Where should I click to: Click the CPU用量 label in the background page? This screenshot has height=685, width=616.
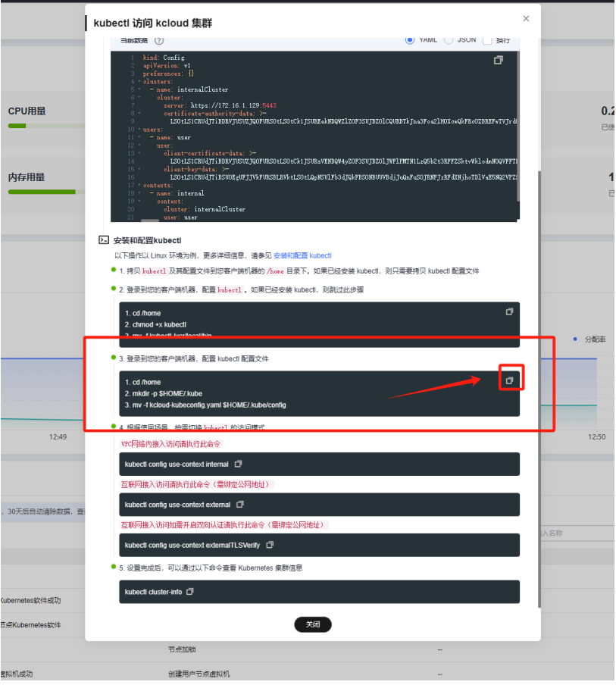[27, 111]
